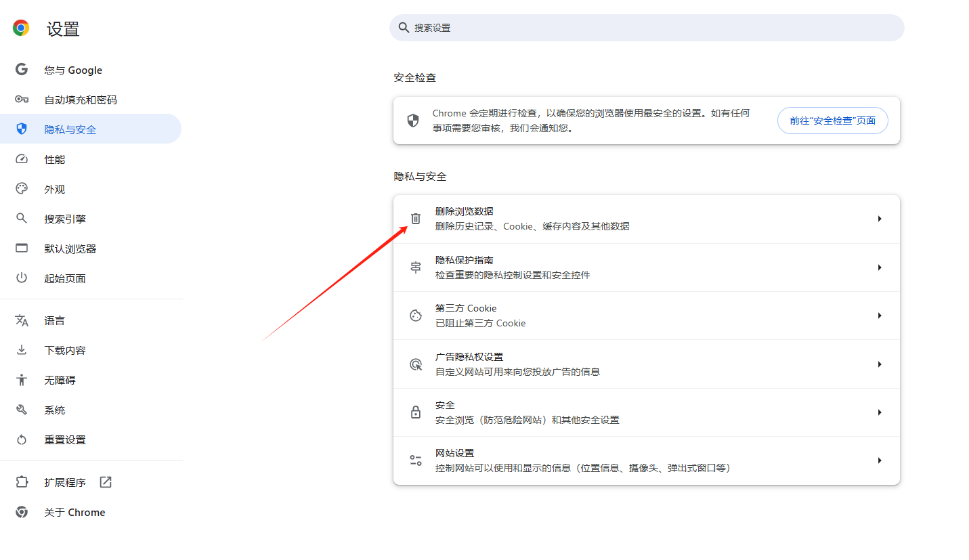The width and height of the screenshot is (969, 560).
Task: Click the 删除浏览数据 row title
Action: (x=464, y=211)
